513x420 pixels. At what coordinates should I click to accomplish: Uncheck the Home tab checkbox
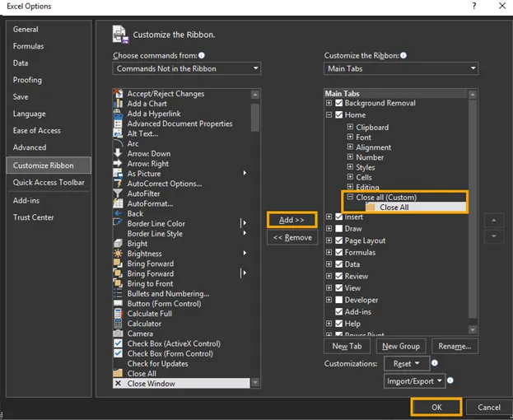coord(339,114)
